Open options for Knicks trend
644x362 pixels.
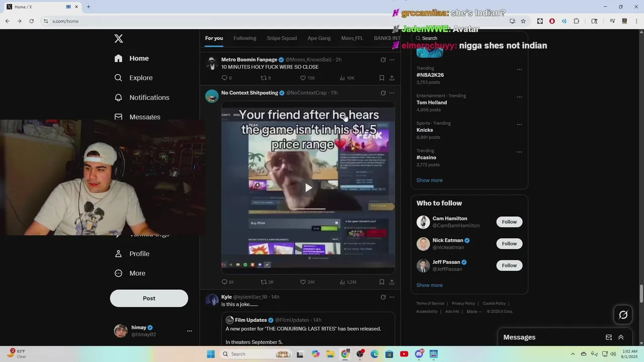click(x=519, y=125)
